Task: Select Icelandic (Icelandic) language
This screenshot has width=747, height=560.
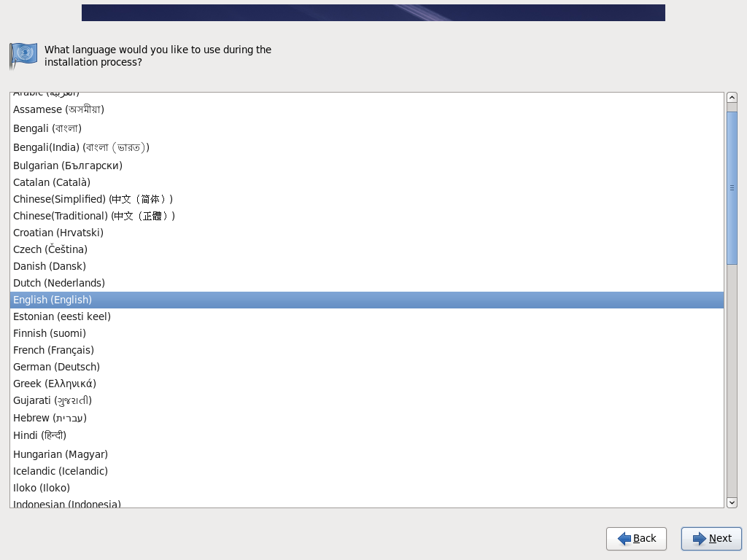Action: coord(367,471)
